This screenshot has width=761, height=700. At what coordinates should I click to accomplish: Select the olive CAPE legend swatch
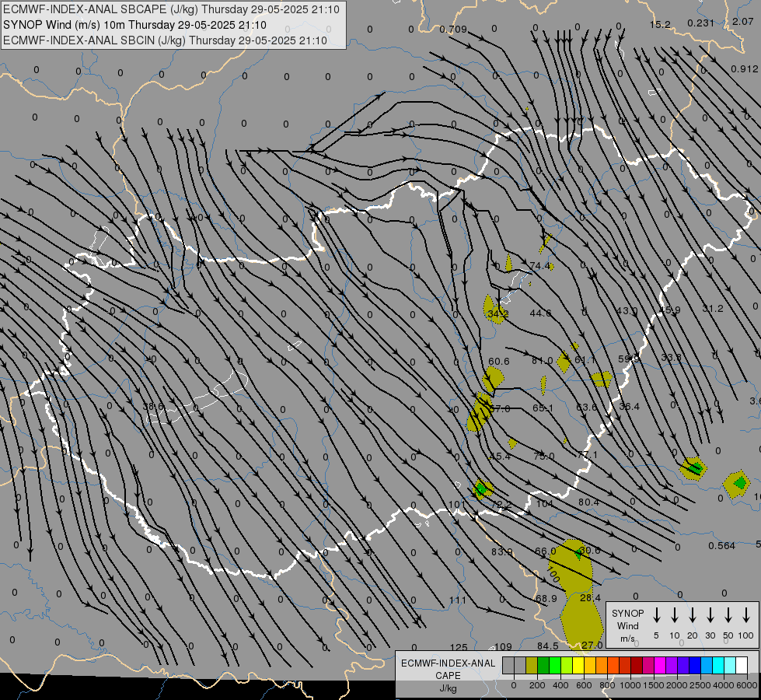532,666
